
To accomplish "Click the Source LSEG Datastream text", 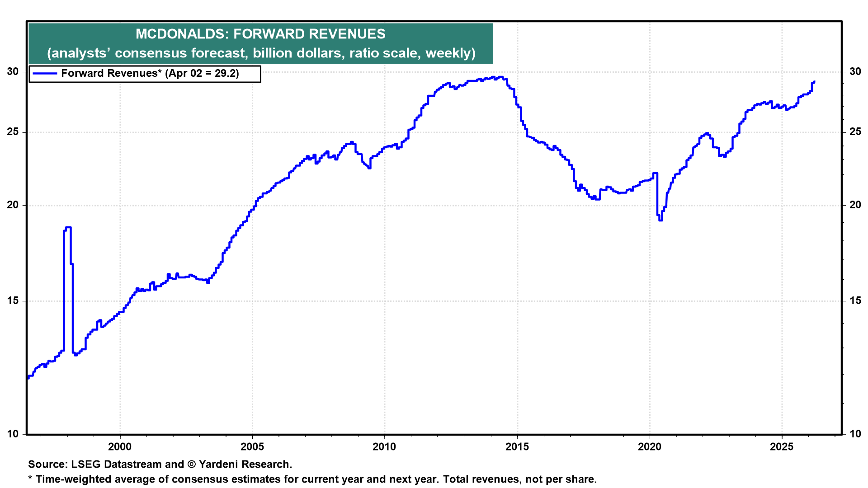I will (x=160, y=465).
